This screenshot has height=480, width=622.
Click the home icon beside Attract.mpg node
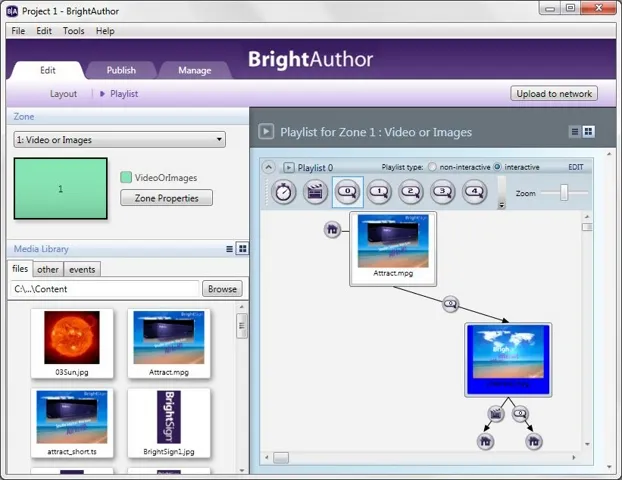332,229
